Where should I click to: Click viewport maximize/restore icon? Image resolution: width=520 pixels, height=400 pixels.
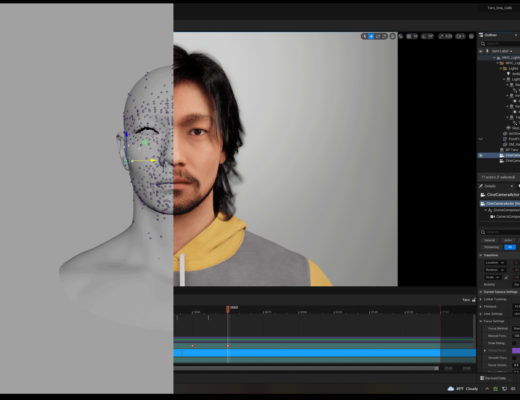471,36
